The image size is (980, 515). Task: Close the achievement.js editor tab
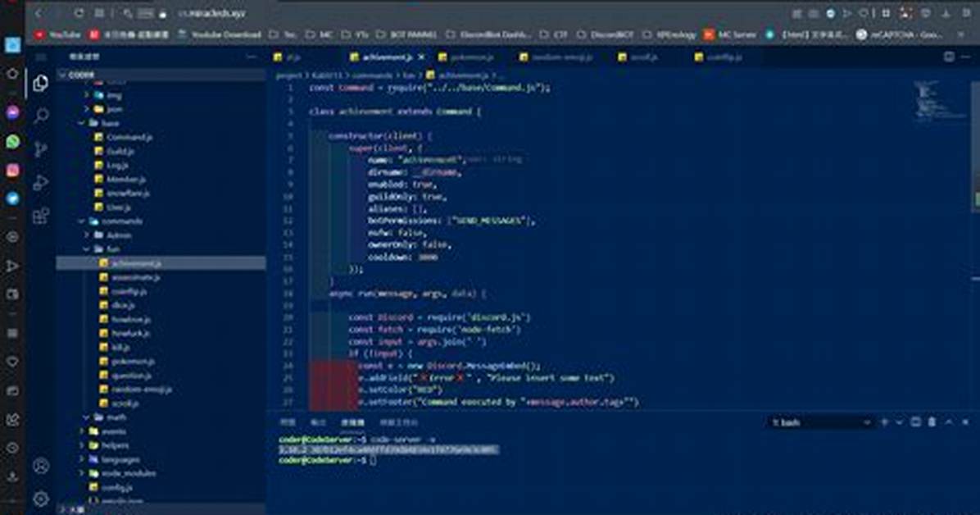421,57
